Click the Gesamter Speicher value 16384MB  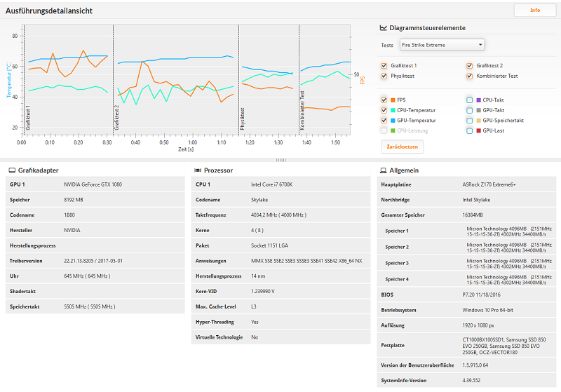[473, 215]
